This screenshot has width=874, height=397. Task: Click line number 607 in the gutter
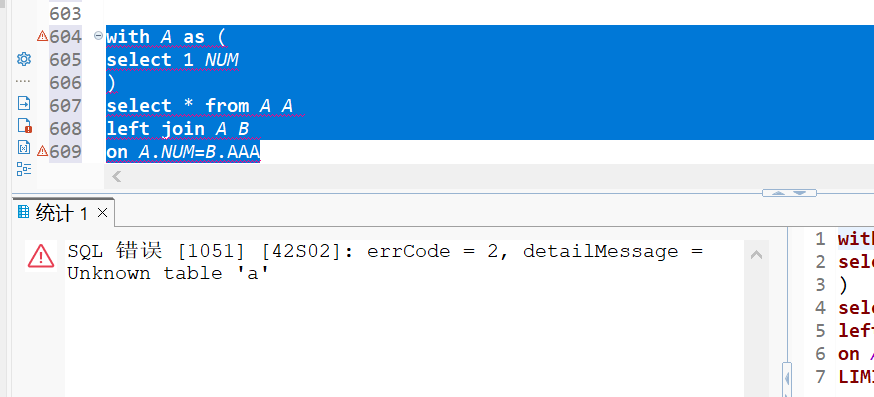[65, 105]
